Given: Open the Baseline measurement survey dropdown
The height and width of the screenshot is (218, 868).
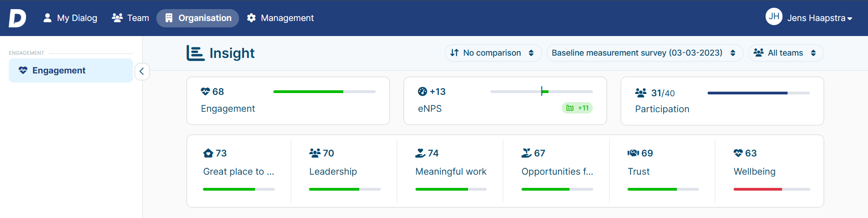Looking at the screenshot, I should coord(644,53).
